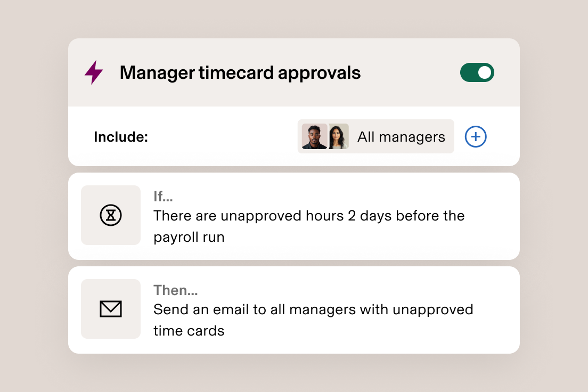
Task: Click the envelope email action icon
Action: [111, 309]
